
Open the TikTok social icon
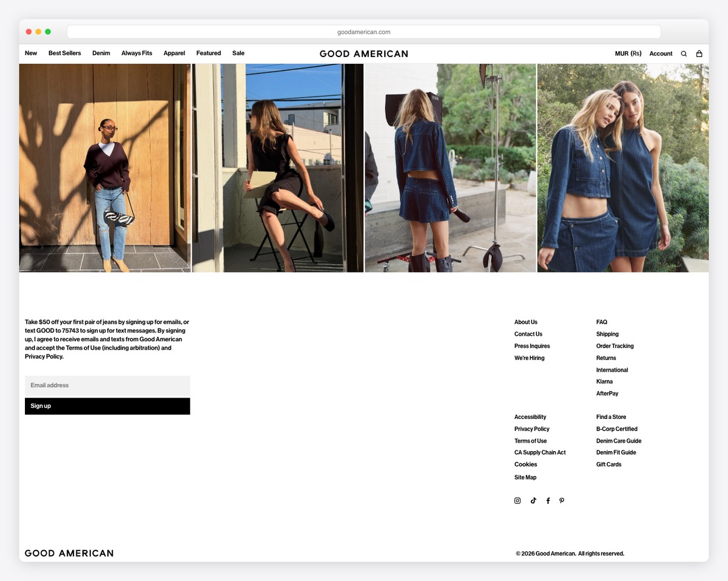click(533, 500)
